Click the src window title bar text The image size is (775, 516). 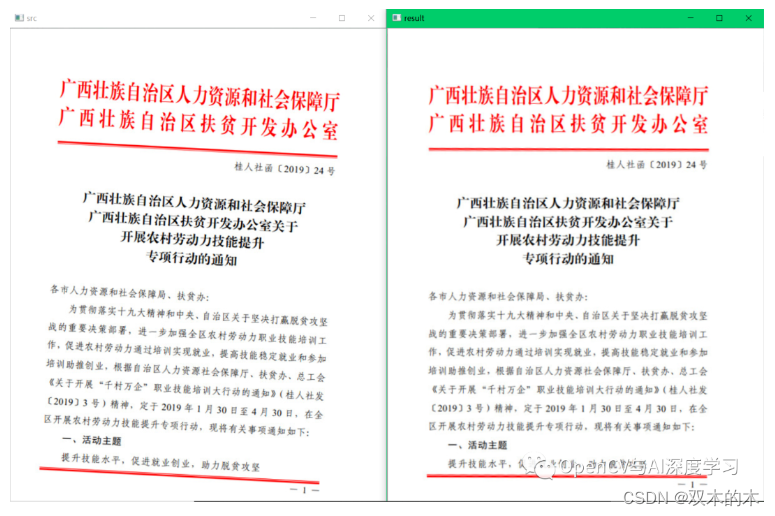click(x=32, y=18)
